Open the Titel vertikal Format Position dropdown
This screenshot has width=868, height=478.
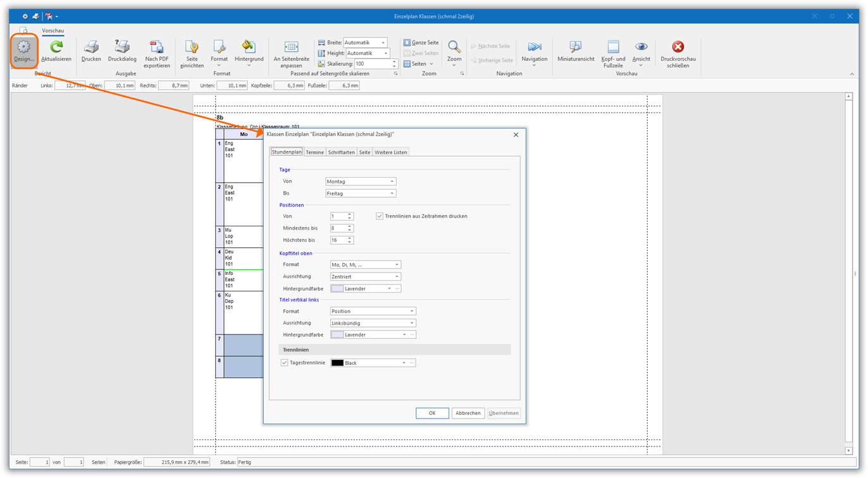pos(373,311)
